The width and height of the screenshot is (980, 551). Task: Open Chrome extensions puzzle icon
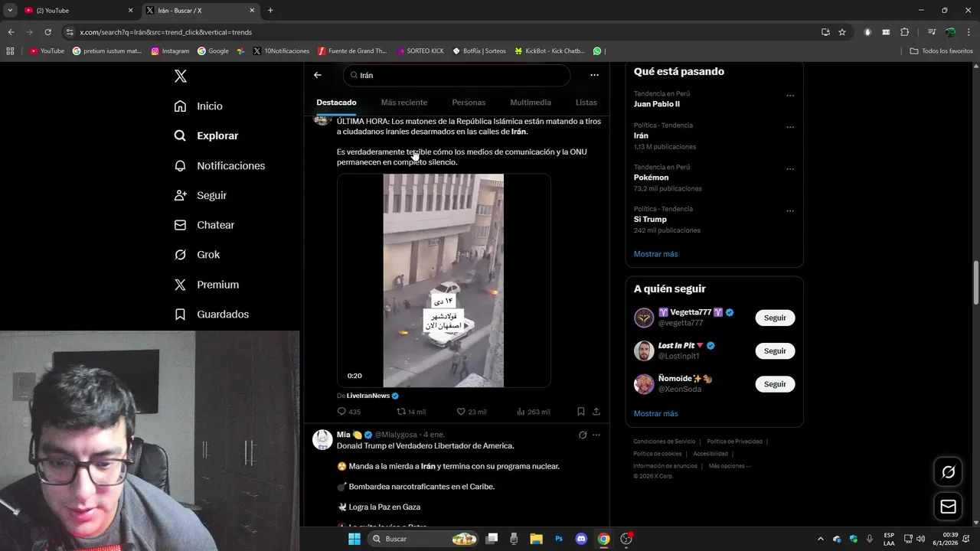coord(905,32)
